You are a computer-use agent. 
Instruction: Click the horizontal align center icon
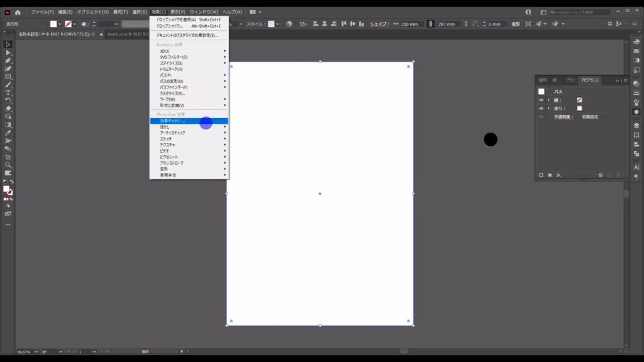tap(324, 25)
